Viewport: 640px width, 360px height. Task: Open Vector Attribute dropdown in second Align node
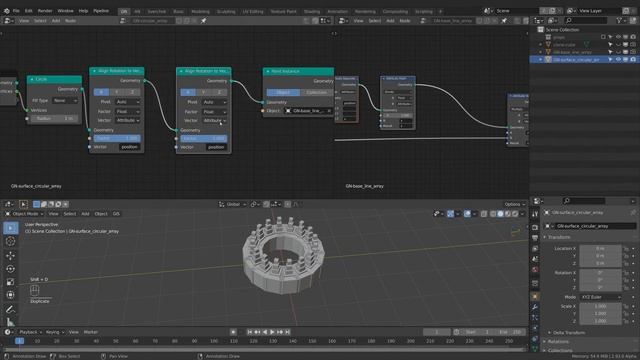click(214, 121)
